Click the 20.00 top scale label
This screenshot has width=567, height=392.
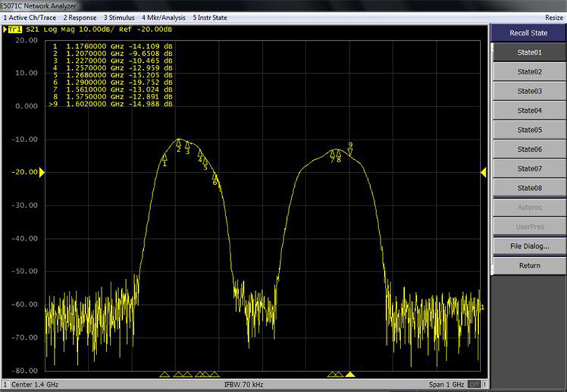pyautogui.click(x=26, y=40)
